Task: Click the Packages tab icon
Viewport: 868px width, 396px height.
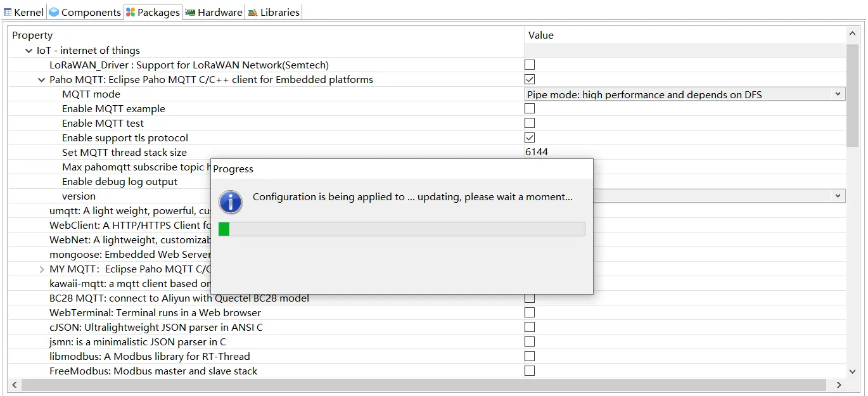Action: [131, 12]
